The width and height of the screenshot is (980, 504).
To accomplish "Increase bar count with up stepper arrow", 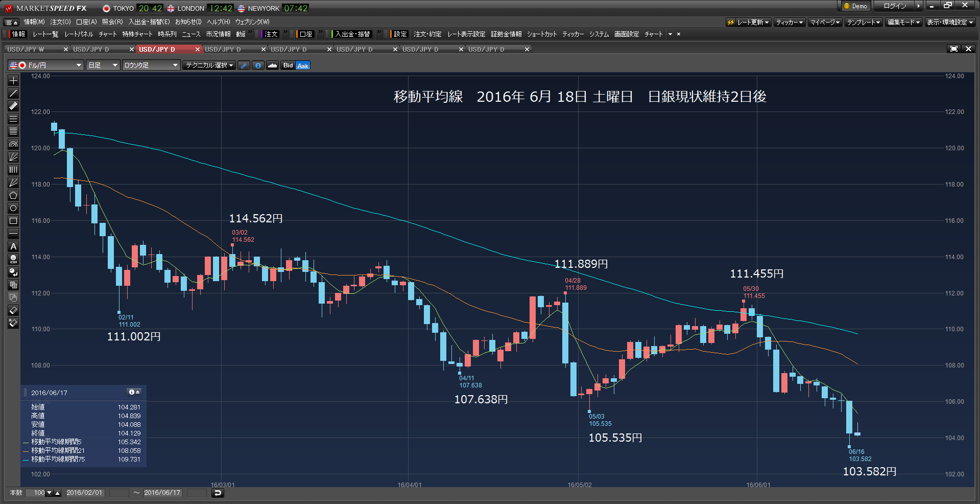I will tap(58, 493).
